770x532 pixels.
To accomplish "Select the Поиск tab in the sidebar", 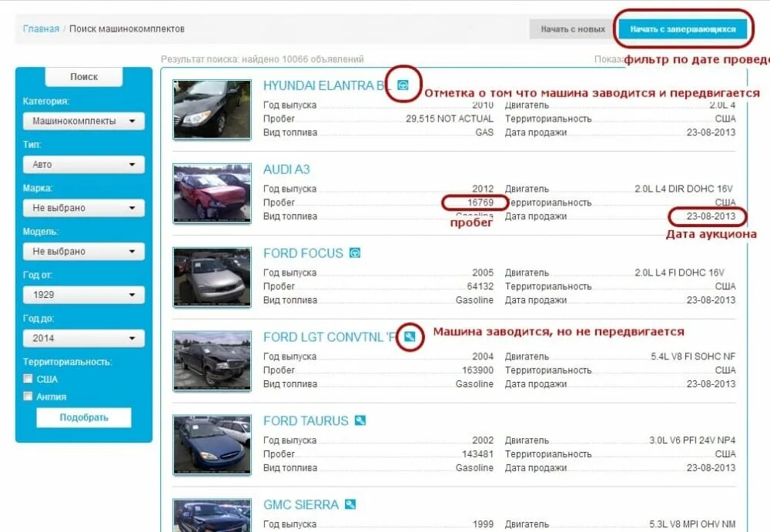I will tap(84, 77).
